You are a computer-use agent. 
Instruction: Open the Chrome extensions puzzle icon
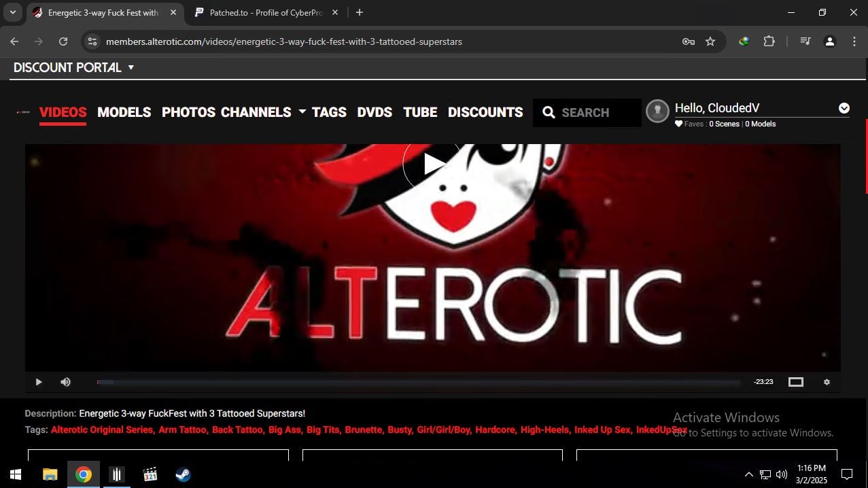(769, 41)
